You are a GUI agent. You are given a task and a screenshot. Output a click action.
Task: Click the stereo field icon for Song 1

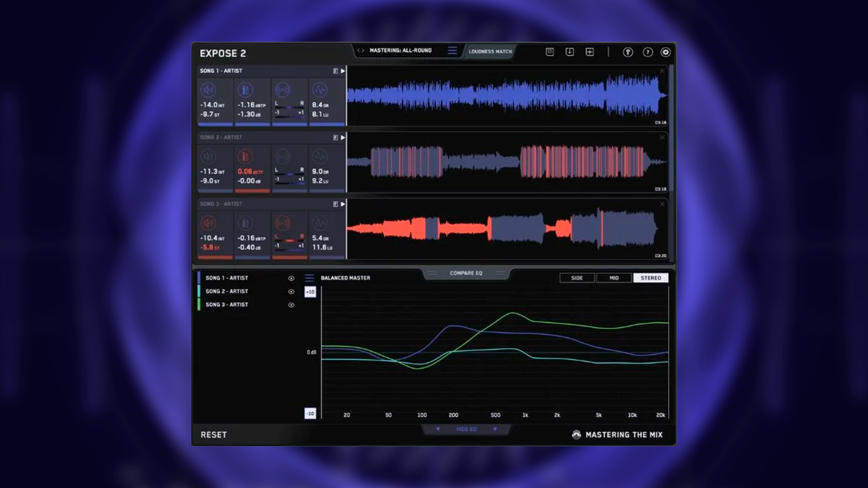click(283, 90)
